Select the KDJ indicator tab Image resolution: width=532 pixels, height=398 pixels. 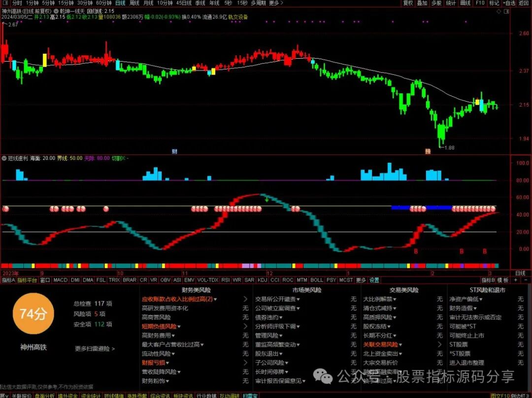(262, 280)
